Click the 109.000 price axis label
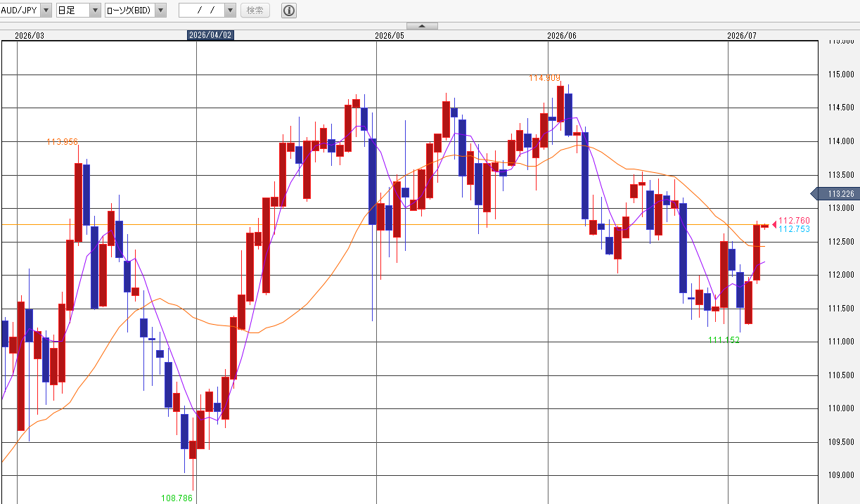This screenshot has width=860, height=504. click(841, 475)
